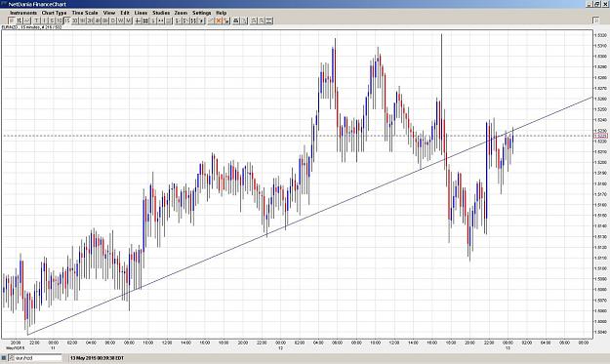Open the Zoom menu
610x364 pixels.
coord(181,13)
